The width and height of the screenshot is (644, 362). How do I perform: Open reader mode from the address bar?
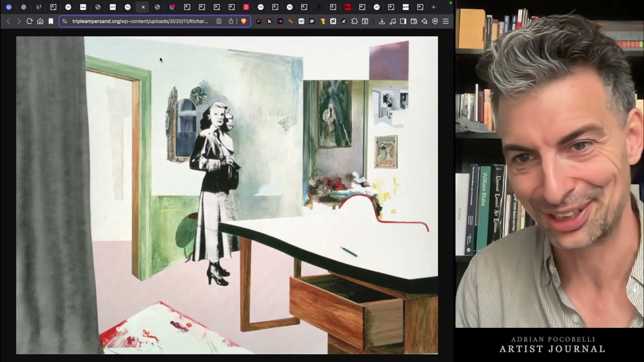[219, 21]
